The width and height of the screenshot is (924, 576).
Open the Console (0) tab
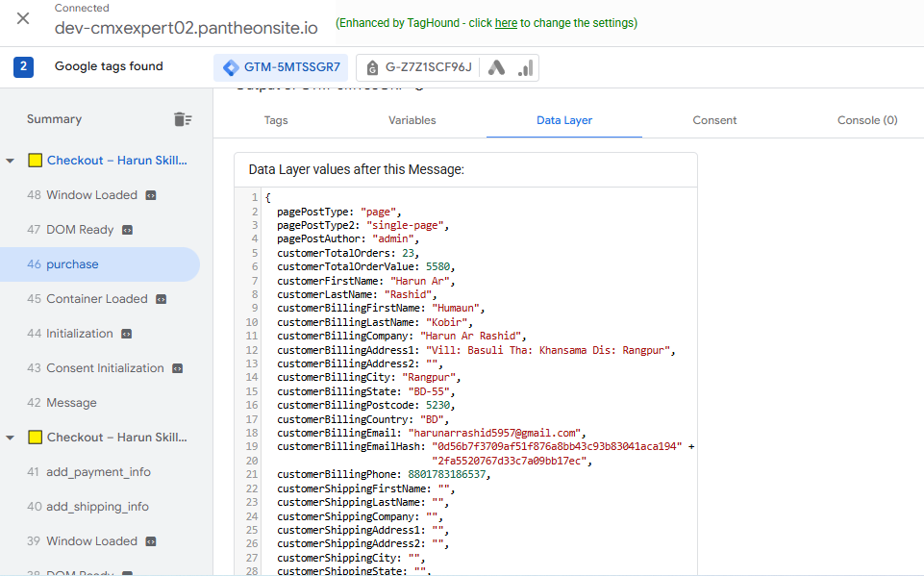pos(867,120)
